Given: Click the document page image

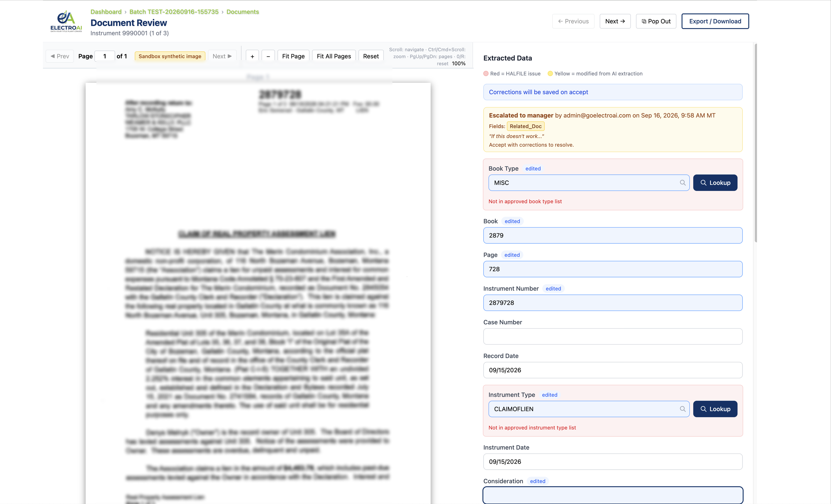Looking at the screenshot, I should [258, 293].
